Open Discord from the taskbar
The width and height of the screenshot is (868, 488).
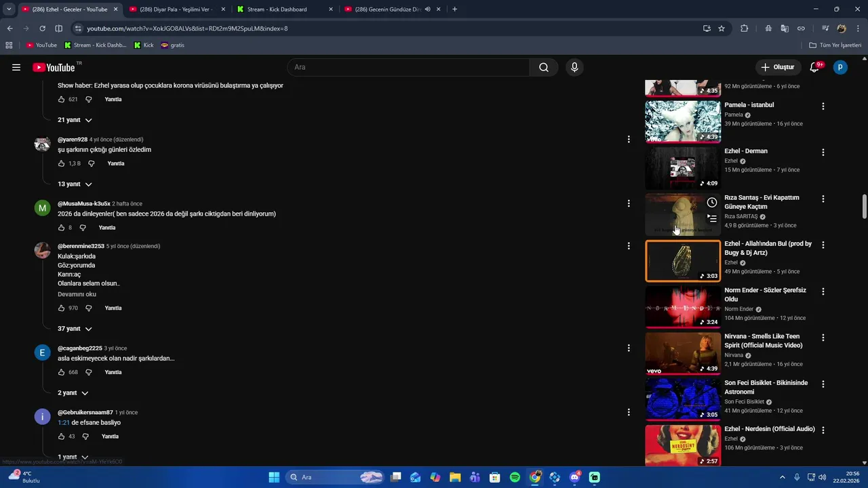pyautogui.click(x=575, y=477)
